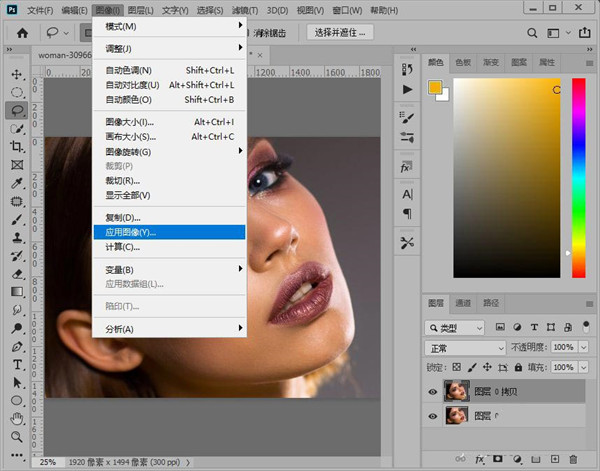Switch to the 通道 channels tab
600x471 pixels.
pyautogui.click(x=463, y=303)
